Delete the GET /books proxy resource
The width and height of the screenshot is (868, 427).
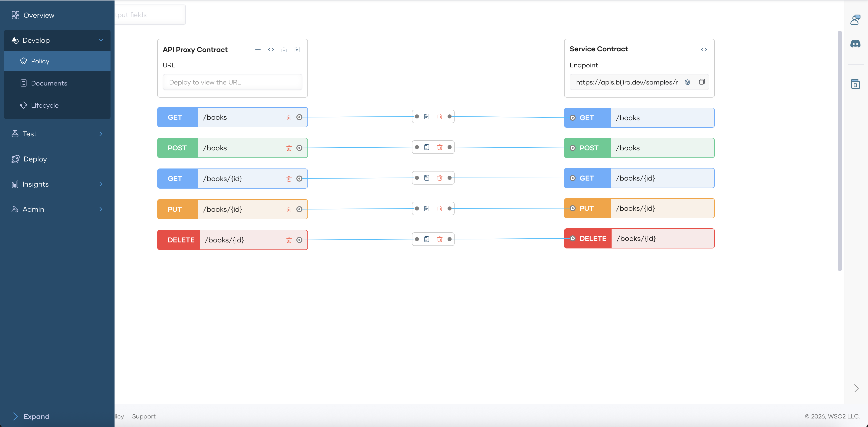coord(289,117)
